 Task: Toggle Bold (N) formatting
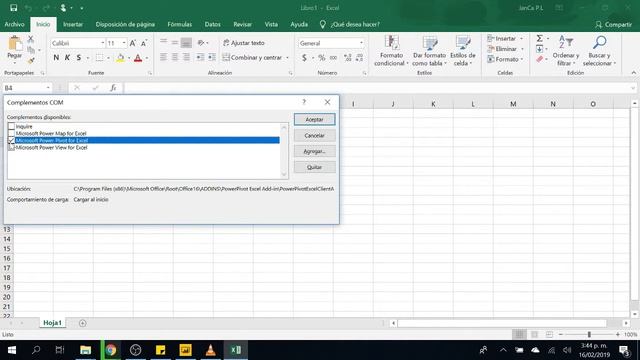tap(56, 58)
